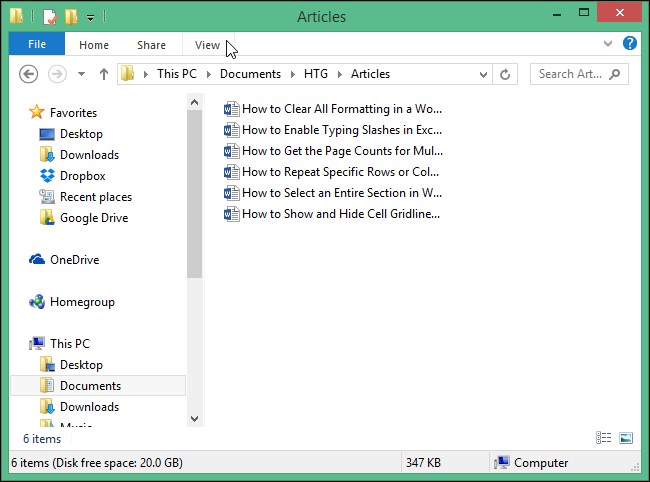Open Recent places
This screenshot has height=482, width=650.
pyautogui.click(x=96, y=197)
